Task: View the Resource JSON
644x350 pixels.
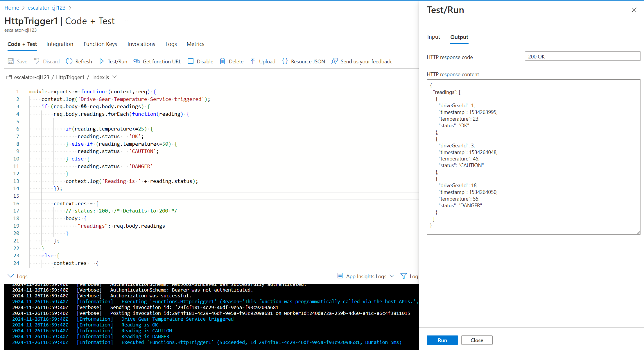Action: tap(303, 61)
